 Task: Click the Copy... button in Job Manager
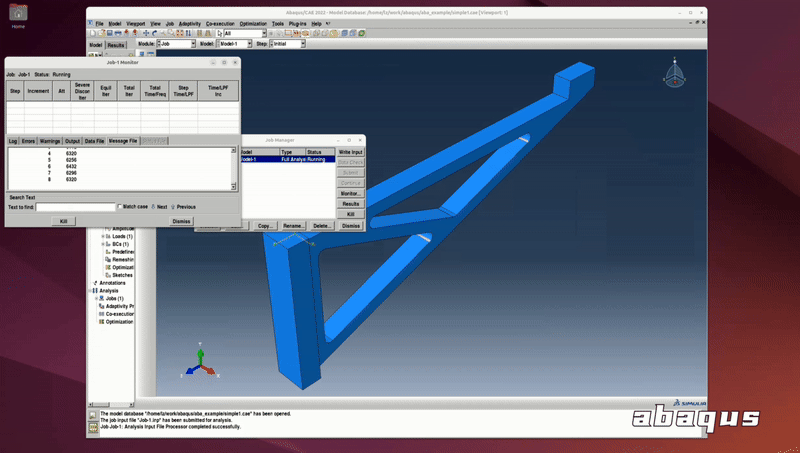point(265,225)
